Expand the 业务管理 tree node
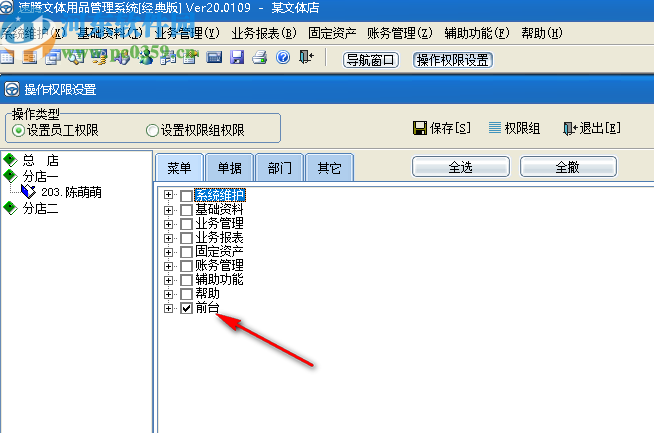The height and width of the screenshot is (433, 654). (168, 224)
